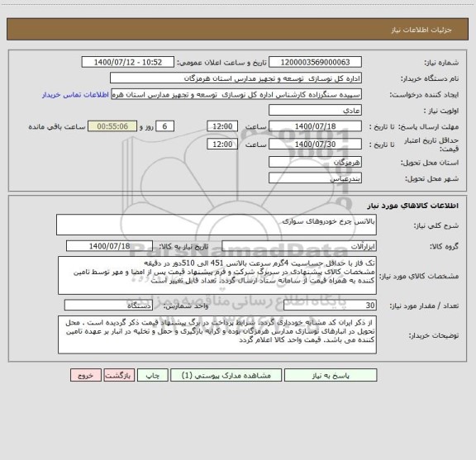Click the شهر محل تحویل field بندرعباس
This screenshot has width=476, height=460.
point(315,178)
